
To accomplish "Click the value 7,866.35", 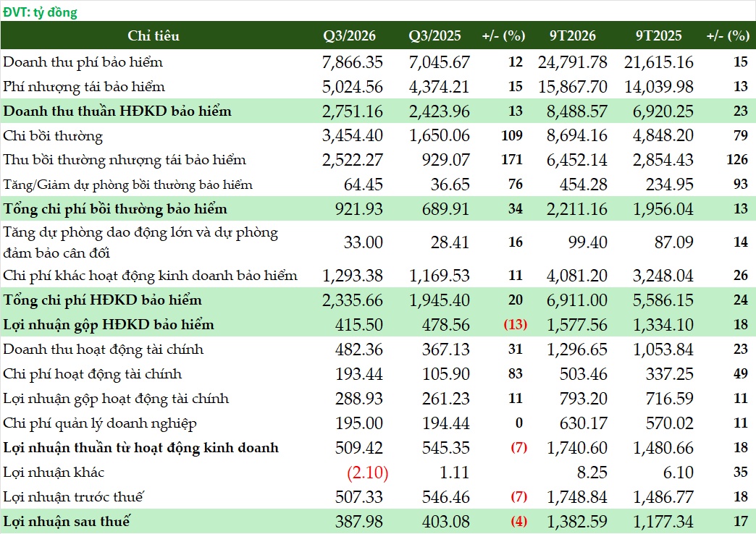I will point(353,62).
